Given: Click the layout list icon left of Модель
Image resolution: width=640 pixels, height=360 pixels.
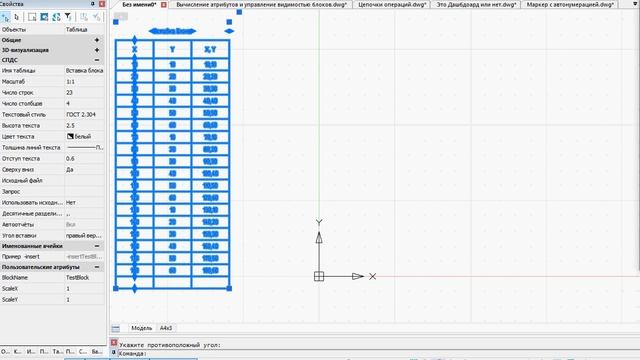Looking at the screenshot, I should 116,328.
